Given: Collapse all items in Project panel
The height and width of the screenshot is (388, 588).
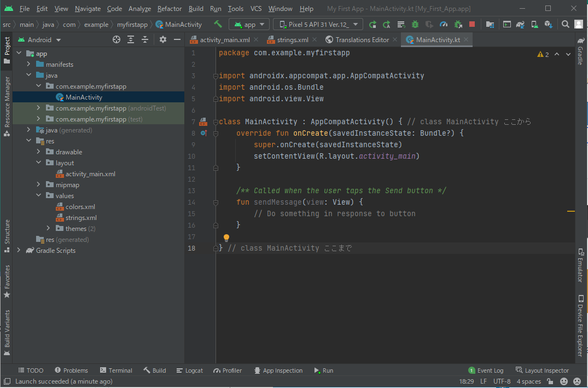Looking at the screenshot, I should click(x=145, y=40).
